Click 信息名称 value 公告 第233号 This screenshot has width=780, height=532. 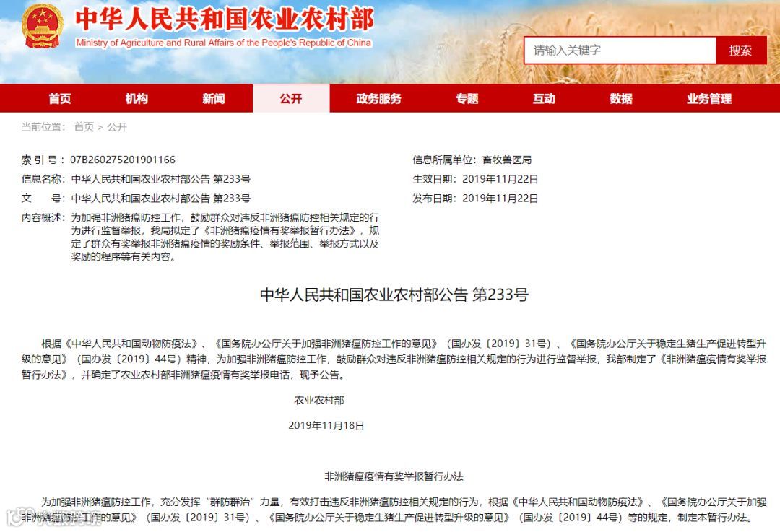[160, 179]
